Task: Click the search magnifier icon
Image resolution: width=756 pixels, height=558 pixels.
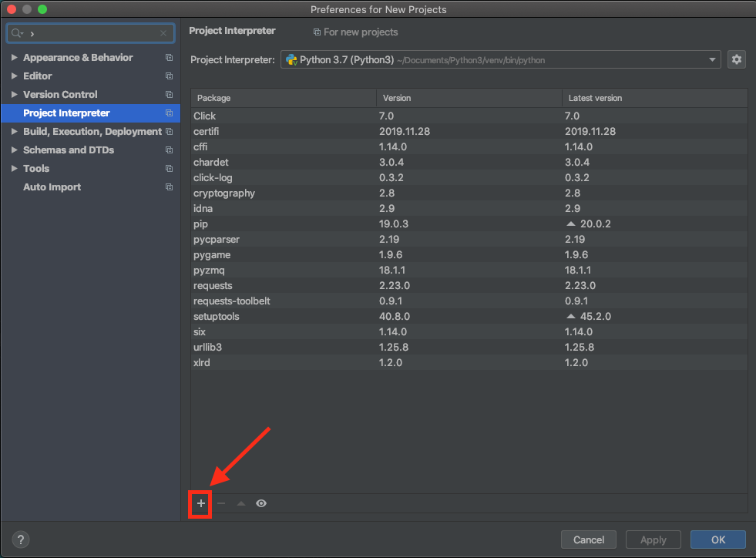Action: point(17,33)
